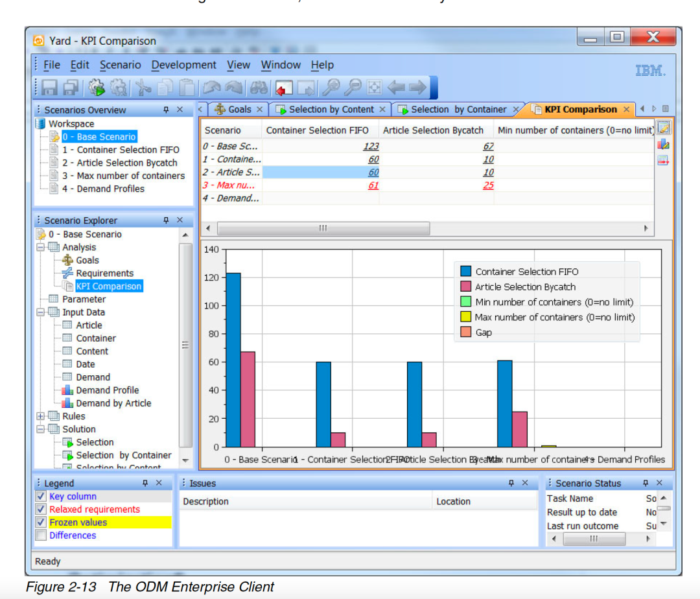Close the KPI Comparison tab
Screen dimensions: 700x599
click(x=627, y=110)
